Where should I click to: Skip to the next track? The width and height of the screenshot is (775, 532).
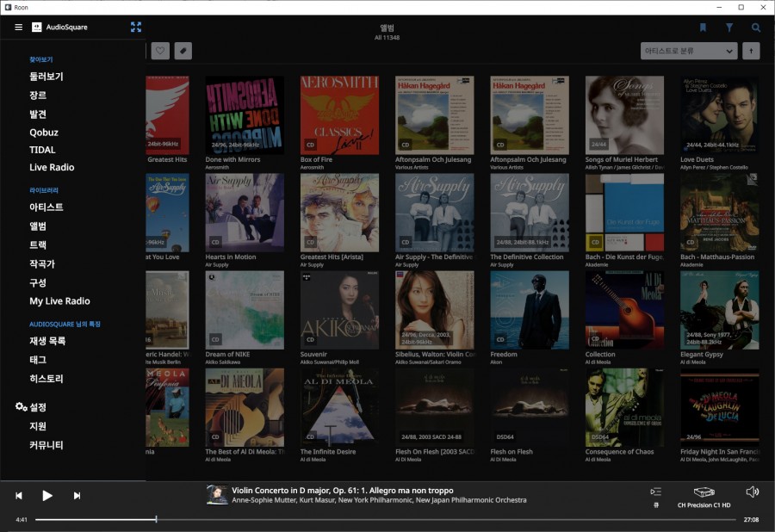[77, 496]
